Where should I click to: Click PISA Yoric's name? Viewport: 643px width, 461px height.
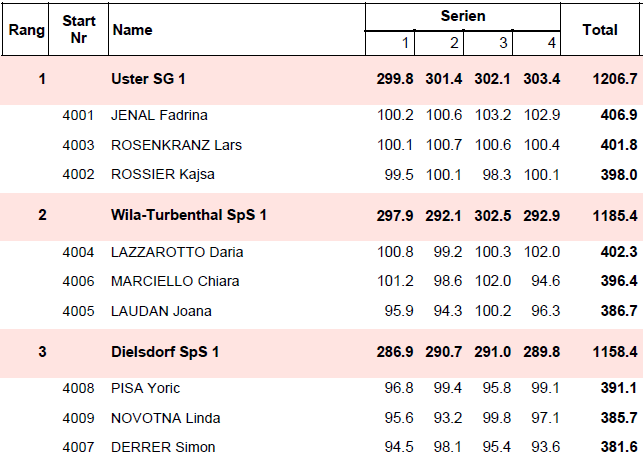[146, 388]
